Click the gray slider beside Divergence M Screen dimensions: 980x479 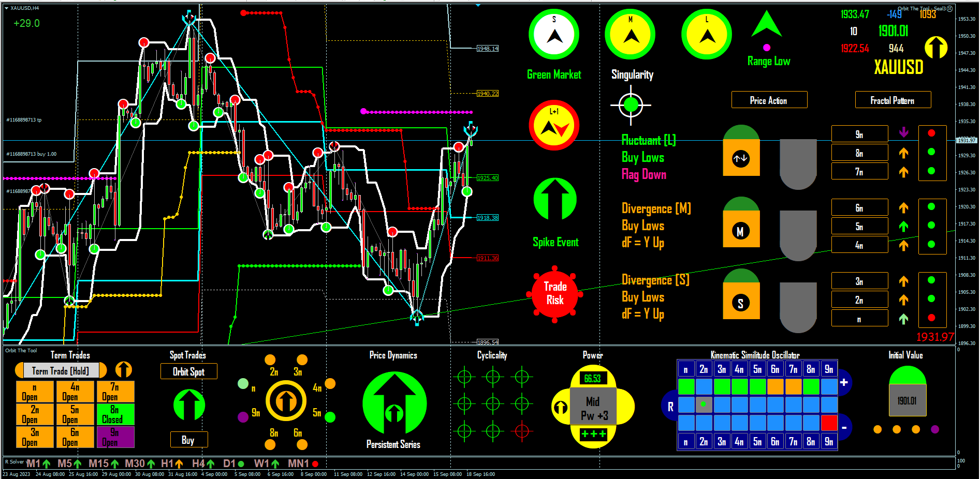pyautogui.click(x=798, y=236)
